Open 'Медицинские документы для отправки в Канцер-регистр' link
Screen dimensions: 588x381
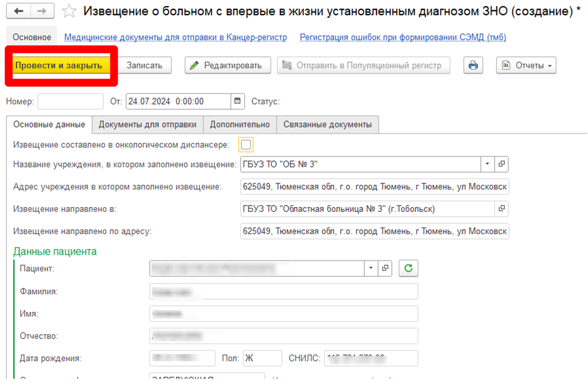(175, 37)
